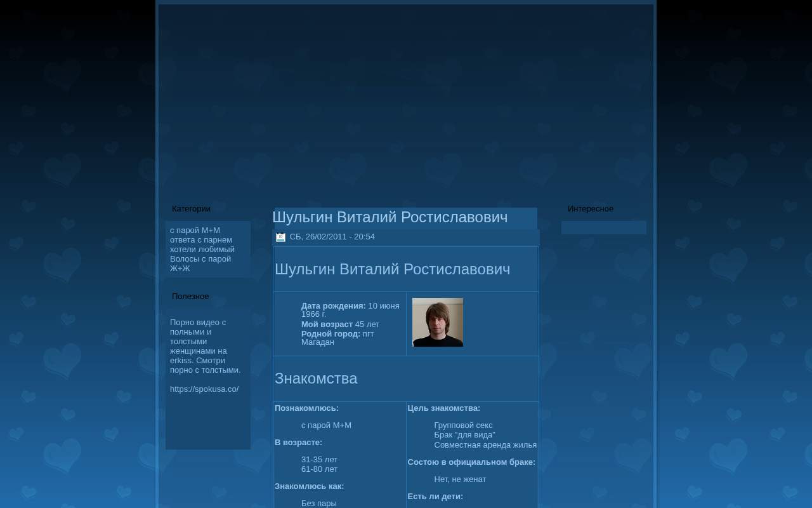Click the Знакомлюсь как: label
Image resolution: width=812 pixels, height=508 pixels.
pos(310,486)
